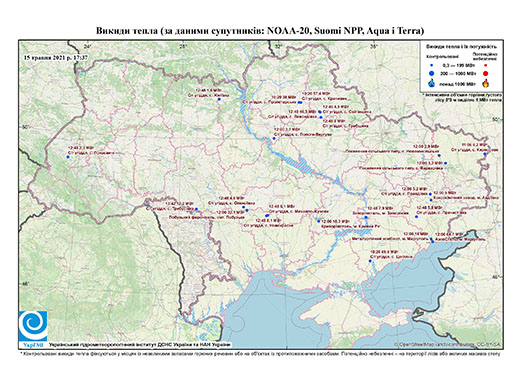520x368 pixels.
Task: Click the '12:06 44,7 МВт' Mariupol label
Action: [448, 234]
